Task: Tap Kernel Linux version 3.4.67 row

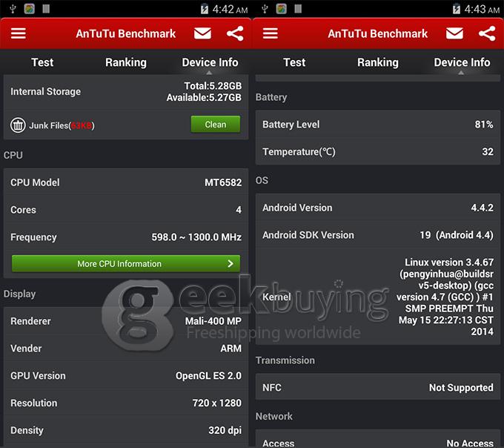Action: pos(378,297)
